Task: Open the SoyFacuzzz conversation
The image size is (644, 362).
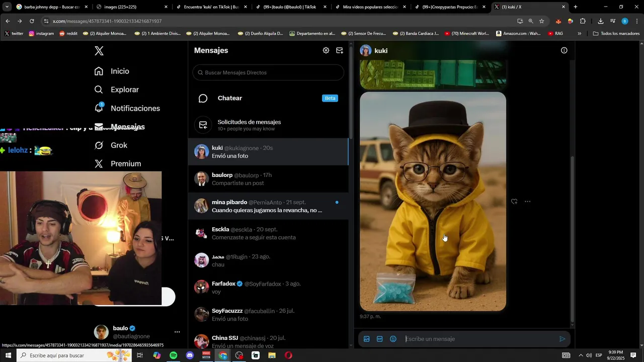Action: (268, 315)
